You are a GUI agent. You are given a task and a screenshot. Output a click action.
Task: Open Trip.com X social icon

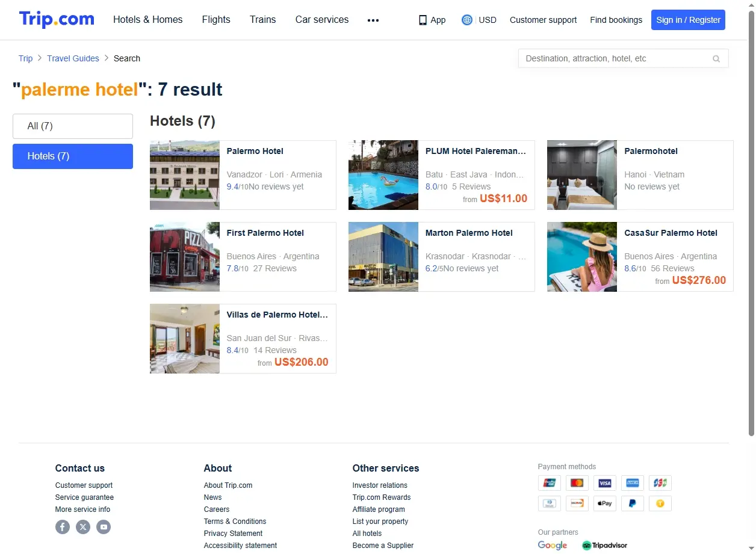[83, 527]
